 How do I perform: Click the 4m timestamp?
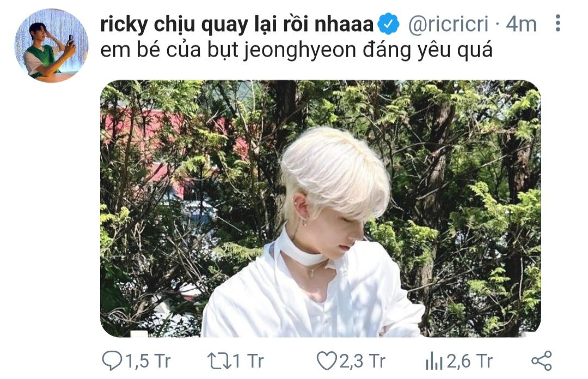click(x=521, y=25)
